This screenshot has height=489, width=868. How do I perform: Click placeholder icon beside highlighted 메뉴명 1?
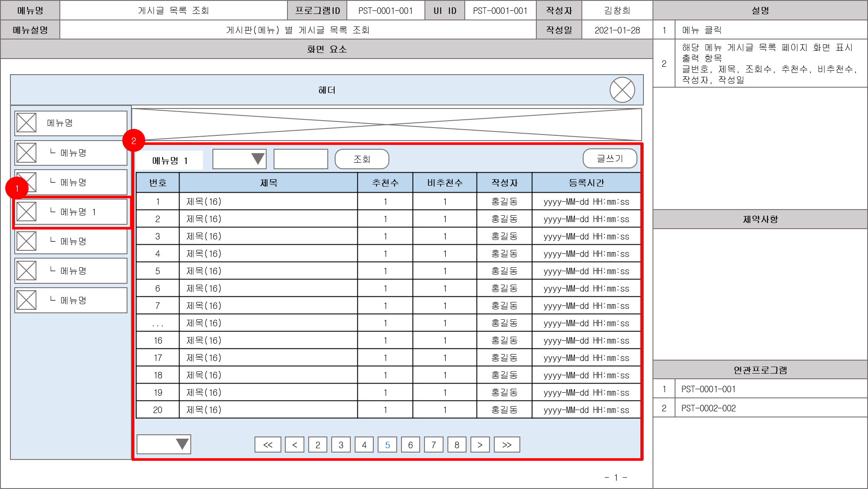[x=26, y=212]
